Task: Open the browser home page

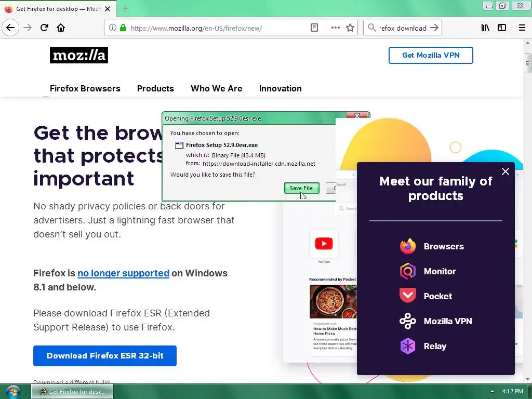Action: (61, 28)
